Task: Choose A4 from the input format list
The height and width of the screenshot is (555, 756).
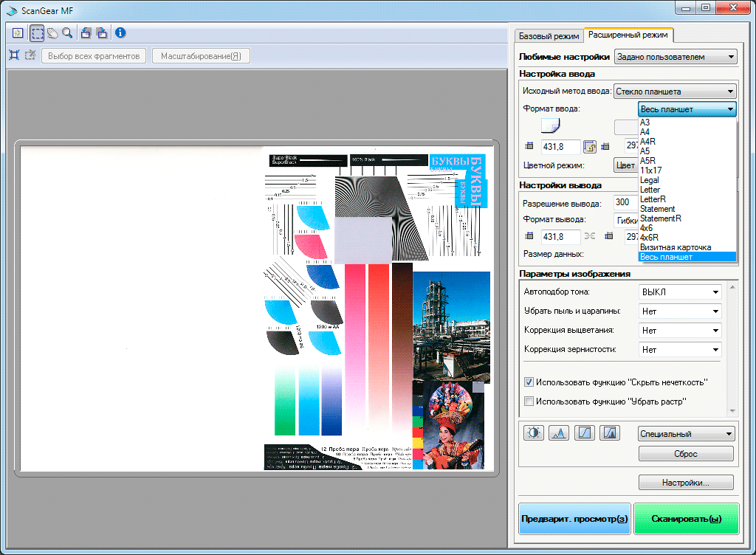Action: pos(645,132)
